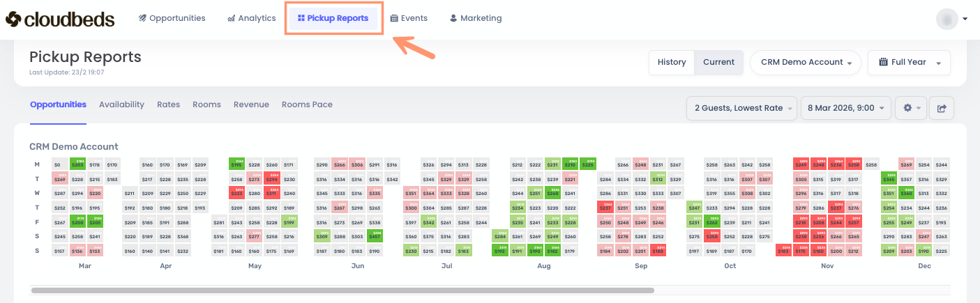Click the dark green $457 June cell
980x303 pixels.
tap(375, 237)
